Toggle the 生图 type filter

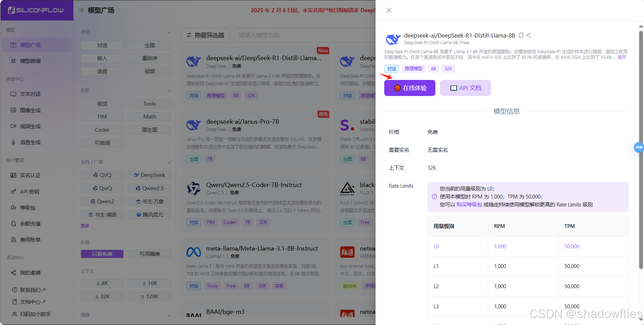(x=150, y=46)
